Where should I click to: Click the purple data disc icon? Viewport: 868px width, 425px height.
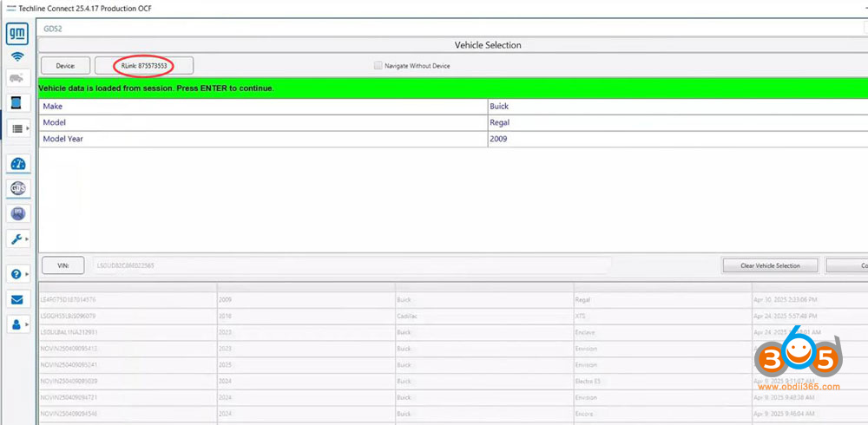17,213
